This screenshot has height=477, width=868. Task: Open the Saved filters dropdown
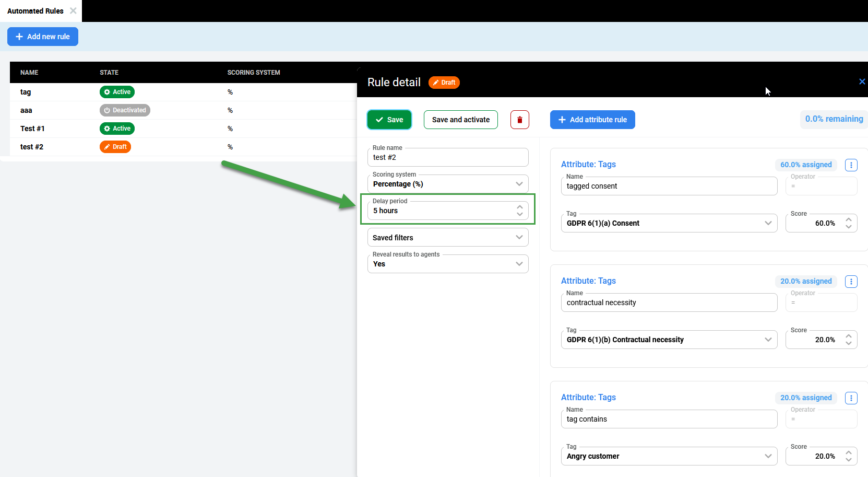coord(447,238)
